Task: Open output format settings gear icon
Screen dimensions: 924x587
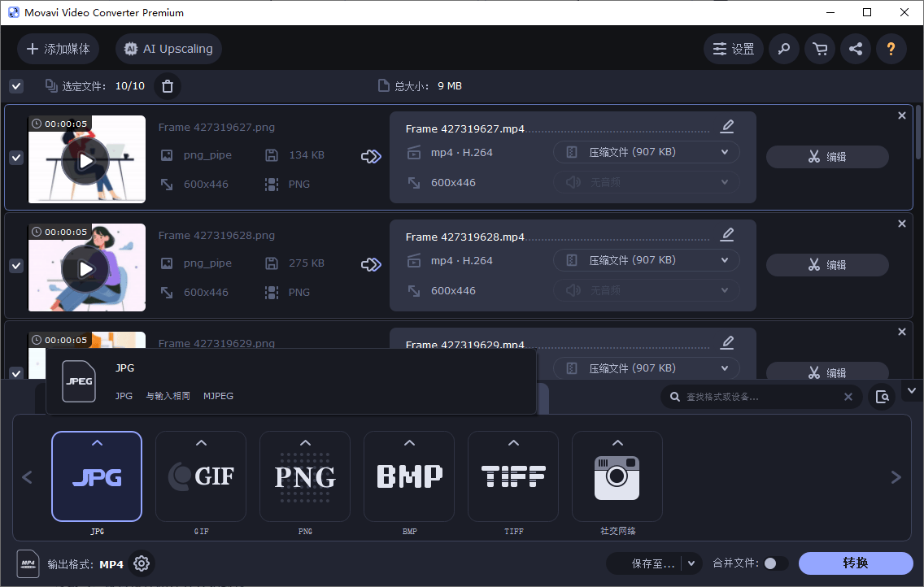Action: [142, 563]
